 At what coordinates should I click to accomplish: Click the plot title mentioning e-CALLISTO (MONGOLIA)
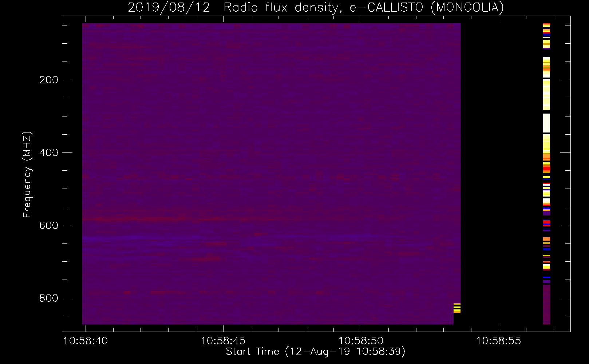316,7
